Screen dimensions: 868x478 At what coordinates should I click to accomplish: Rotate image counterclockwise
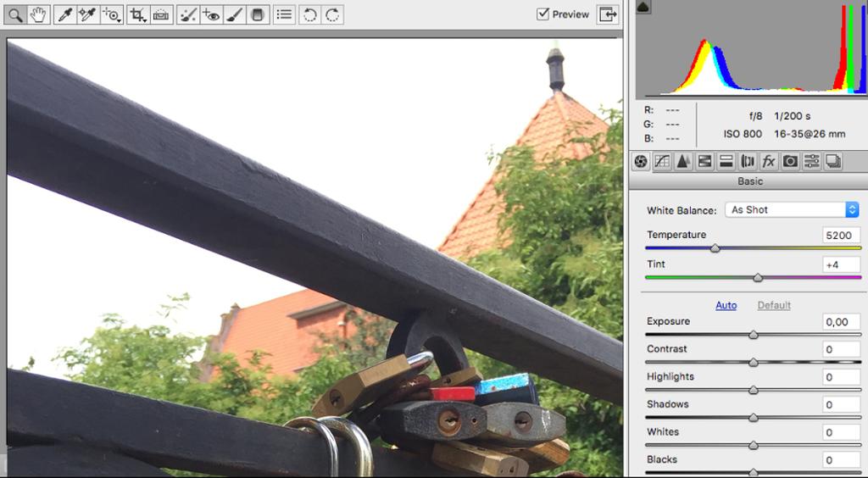(x=310, y=15)
